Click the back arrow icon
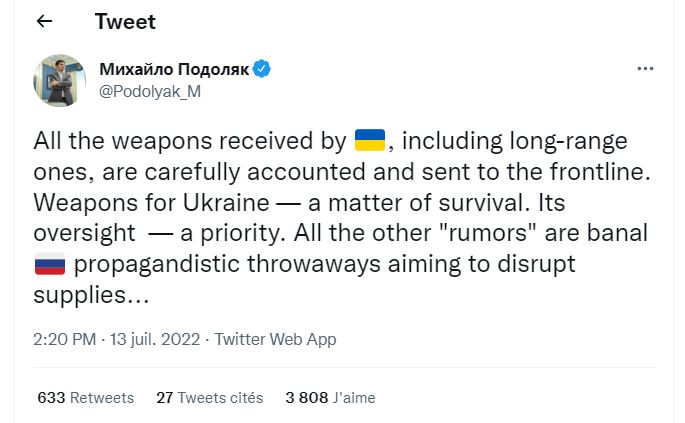The width and height of the screenshot is (685, 423). [x=43, y=21]
